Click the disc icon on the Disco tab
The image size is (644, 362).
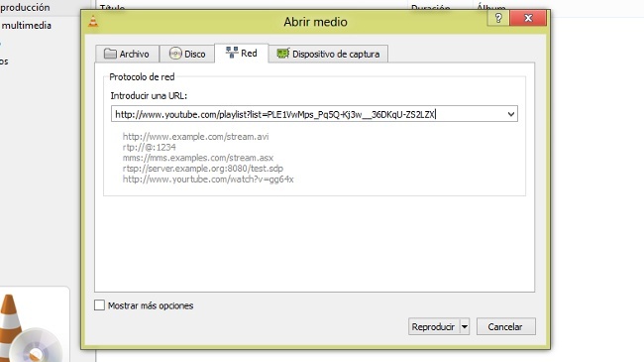point(175,54)
